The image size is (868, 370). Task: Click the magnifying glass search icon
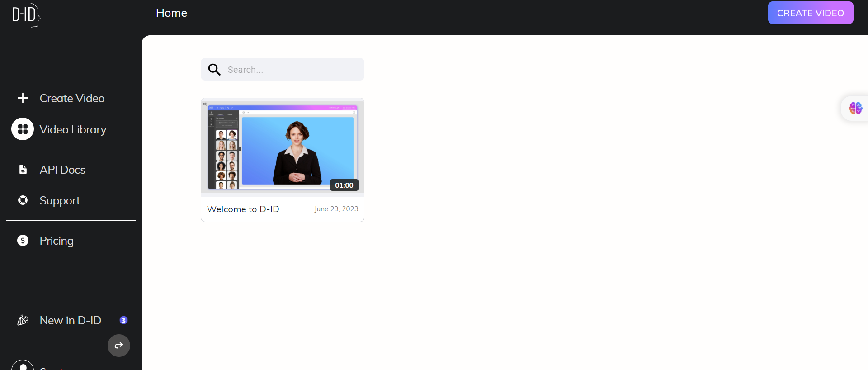tap(214, 70)
